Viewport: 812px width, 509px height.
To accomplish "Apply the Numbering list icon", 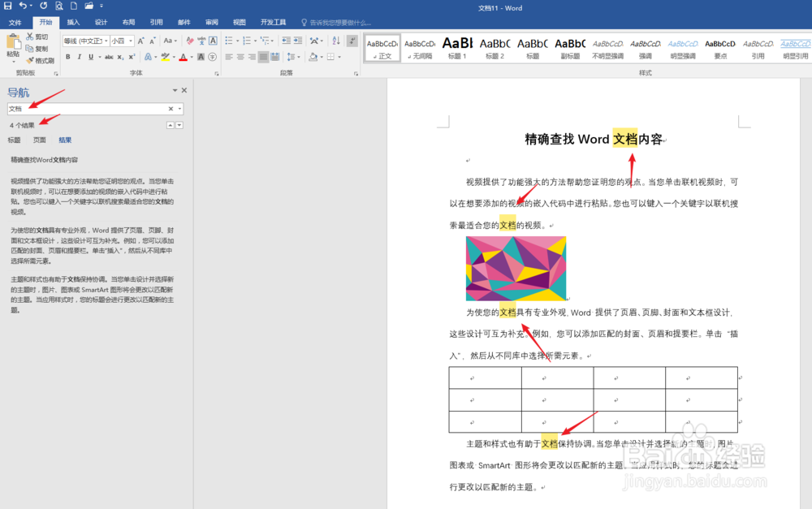I will [x=247, y=41].
